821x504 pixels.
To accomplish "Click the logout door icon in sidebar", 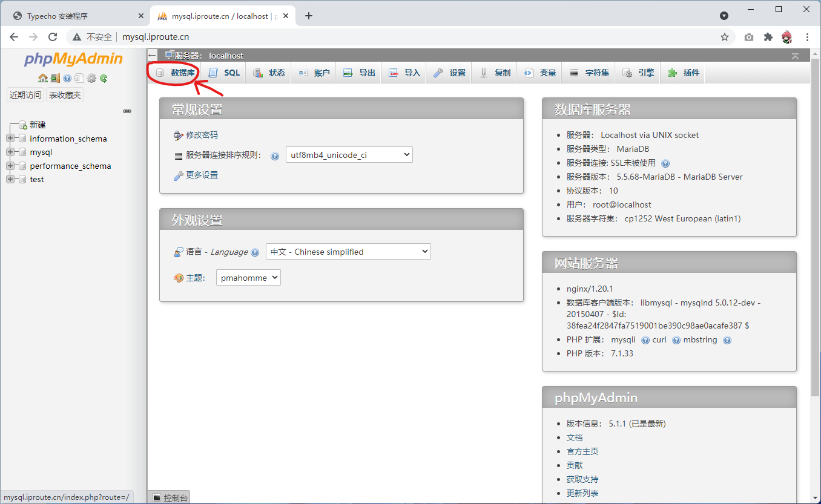I will coord(55,78).
